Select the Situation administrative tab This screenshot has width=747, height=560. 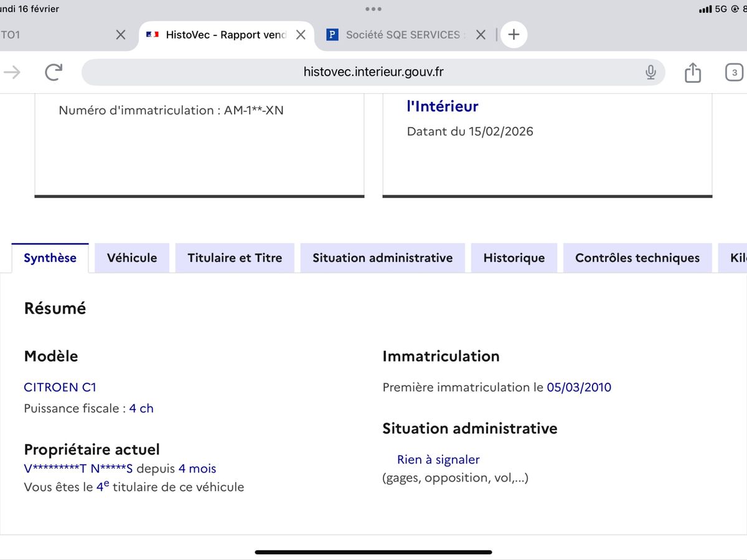point(382,258)
